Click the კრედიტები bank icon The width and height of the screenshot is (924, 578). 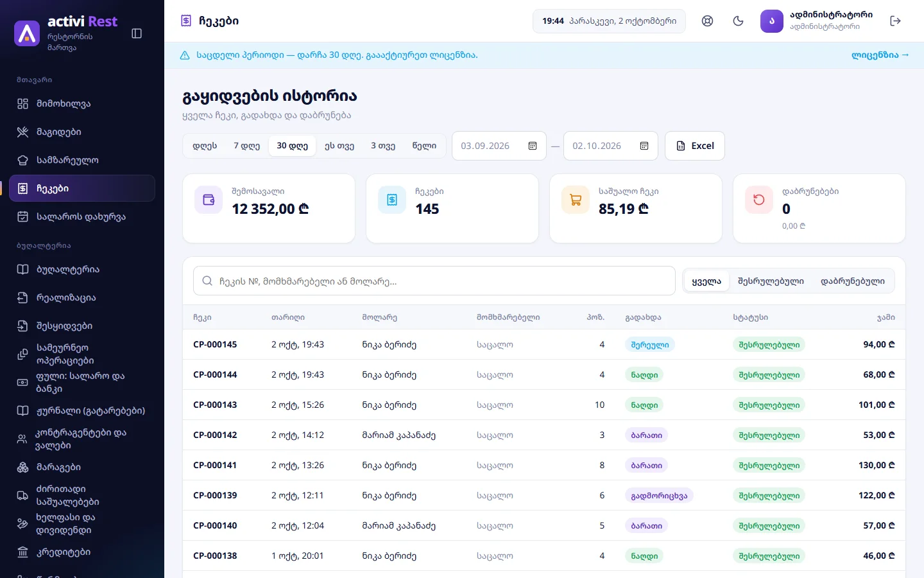pos(23,552)
